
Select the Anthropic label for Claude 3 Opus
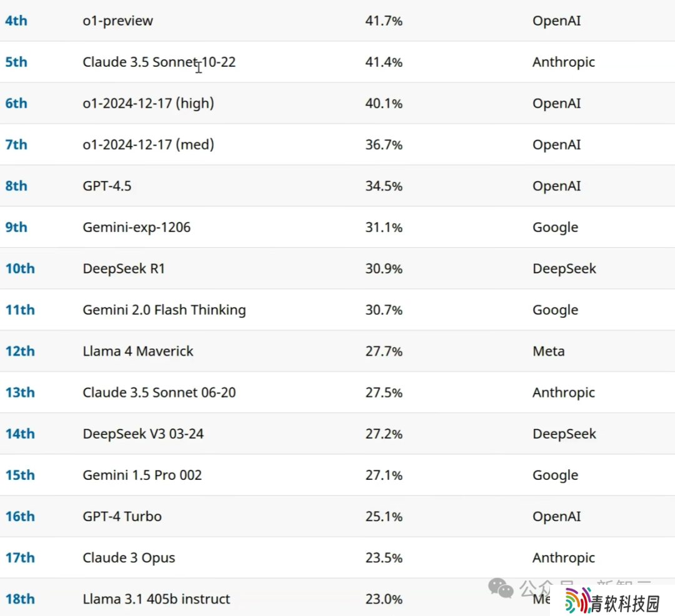click(564, 557)
